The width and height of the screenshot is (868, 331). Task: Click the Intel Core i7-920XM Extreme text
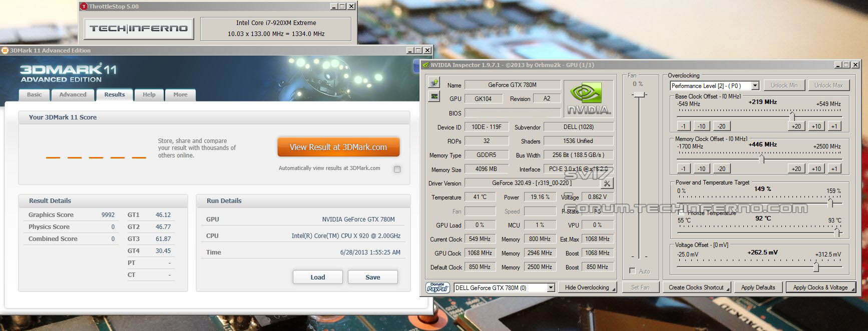pyautogui.click(x=276, y=23)
